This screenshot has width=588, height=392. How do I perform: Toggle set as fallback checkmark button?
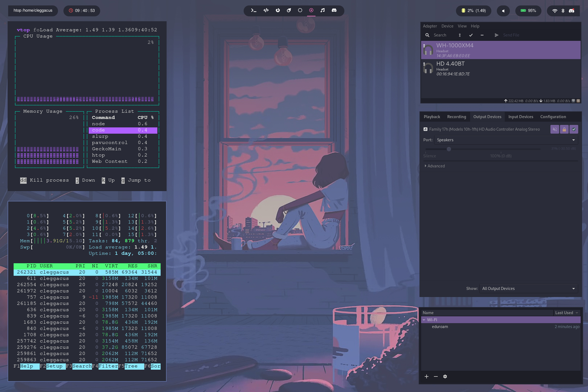(x=574, y=129)
